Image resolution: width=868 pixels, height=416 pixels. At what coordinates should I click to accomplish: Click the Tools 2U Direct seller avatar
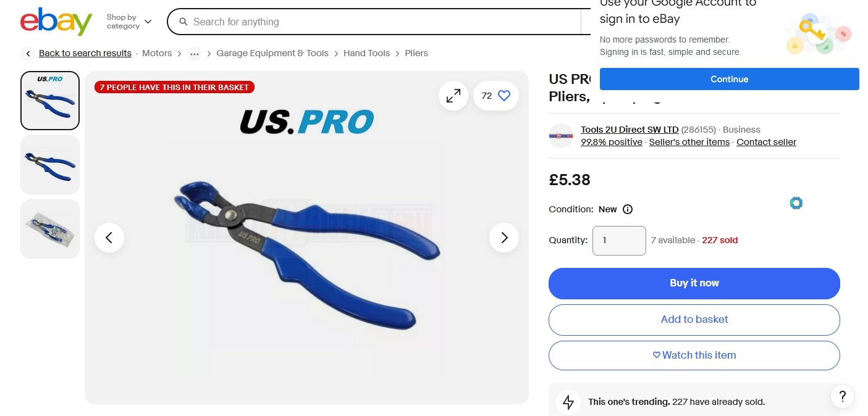561,136
